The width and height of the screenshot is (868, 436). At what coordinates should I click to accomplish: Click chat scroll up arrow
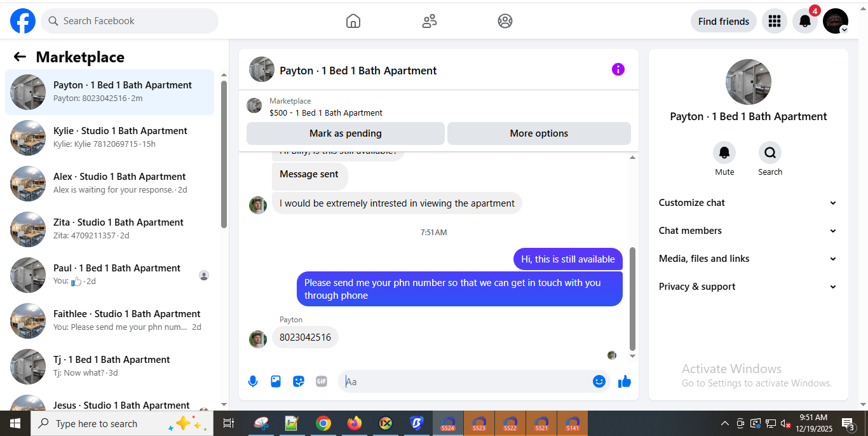632,158
